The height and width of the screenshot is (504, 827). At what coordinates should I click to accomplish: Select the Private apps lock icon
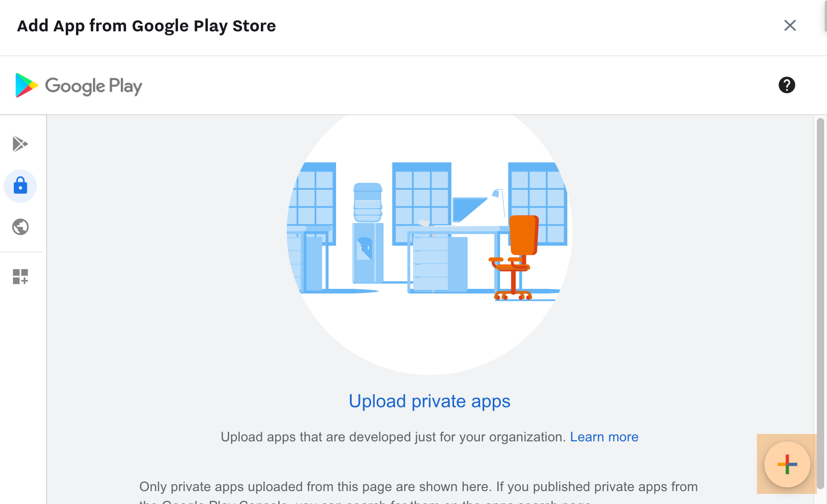click(20, 186)
